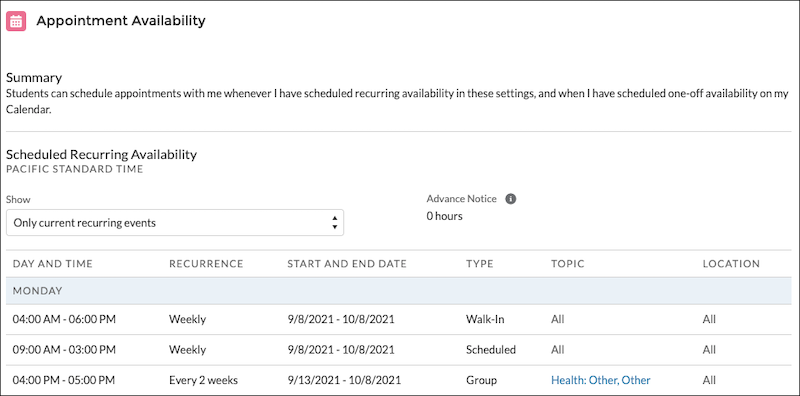Select the Monday group row
Screen dimensions: 800x396
[x=398, y=291]
